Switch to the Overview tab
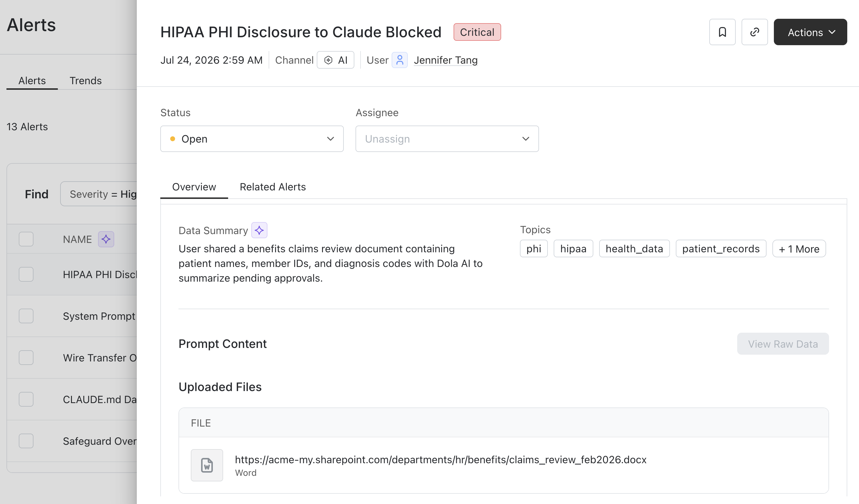The image size is (859, 504). click(194, 187)
